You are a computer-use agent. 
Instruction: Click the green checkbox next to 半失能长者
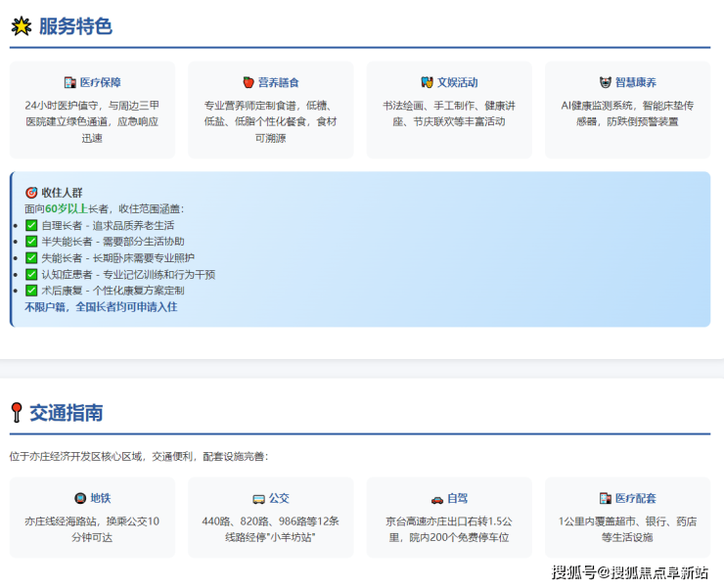[31, 242]
